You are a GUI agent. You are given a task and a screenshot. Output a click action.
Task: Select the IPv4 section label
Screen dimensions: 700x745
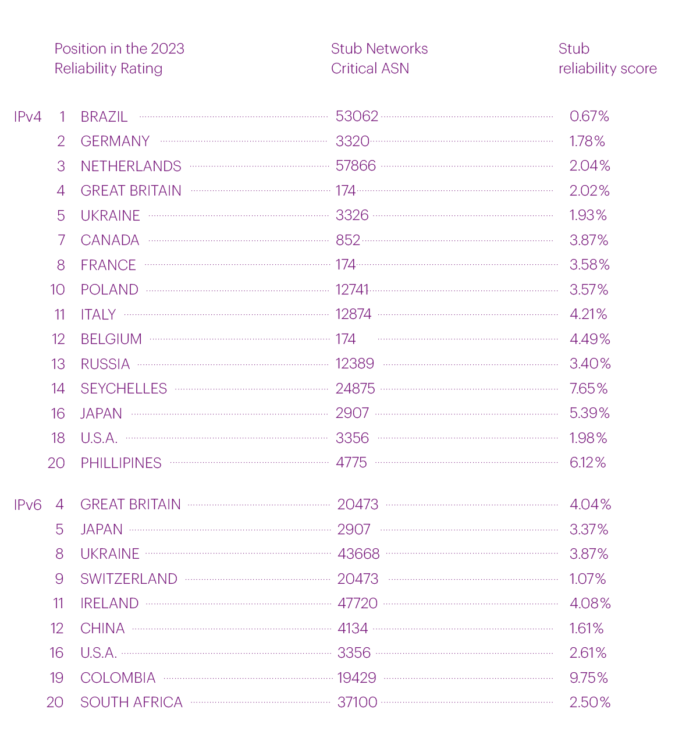point(28,117)
